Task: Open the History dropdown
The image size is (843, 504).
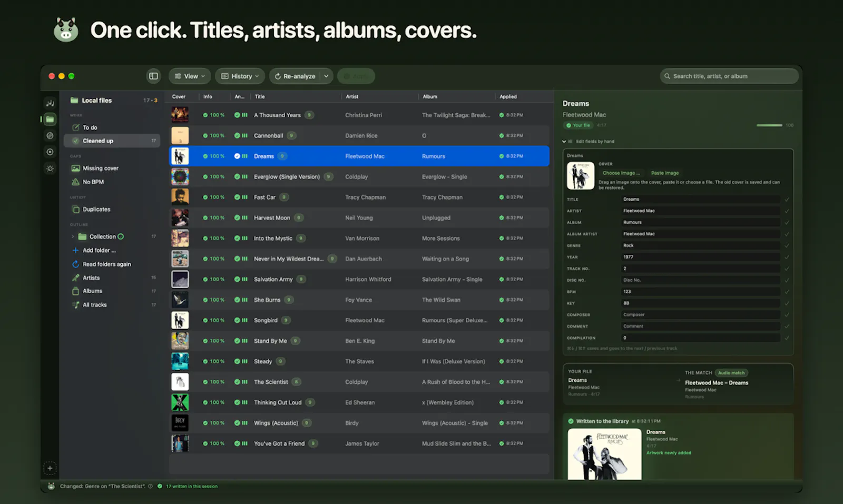Action: pos(240,76)
